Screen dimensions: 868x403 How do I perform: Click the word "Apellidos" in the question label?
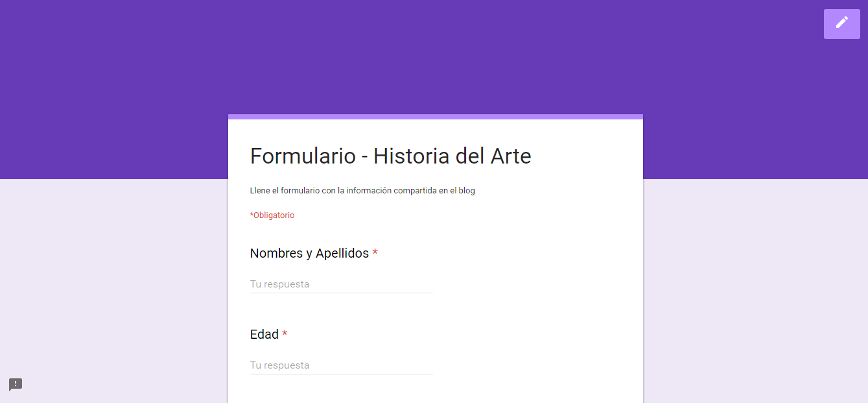342,254
